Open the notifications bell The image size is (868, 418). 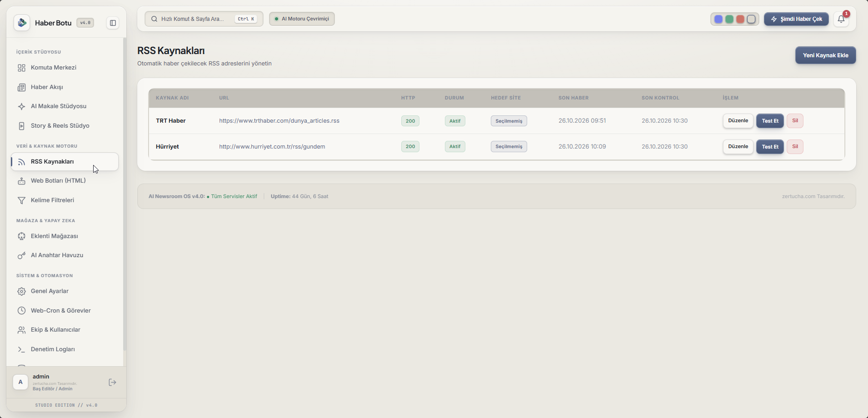point(841,19)
